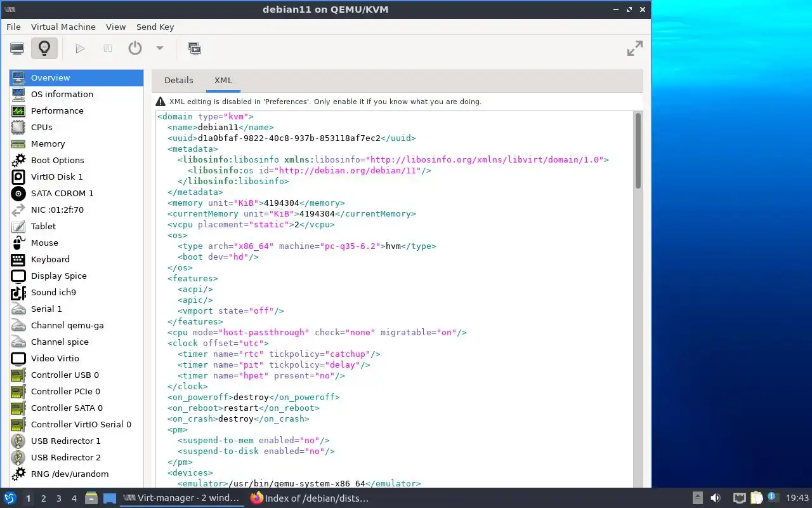The width and height of the screenshot is (812, 508).
Task: Click the uuid line in the XML
Action: 291,138
